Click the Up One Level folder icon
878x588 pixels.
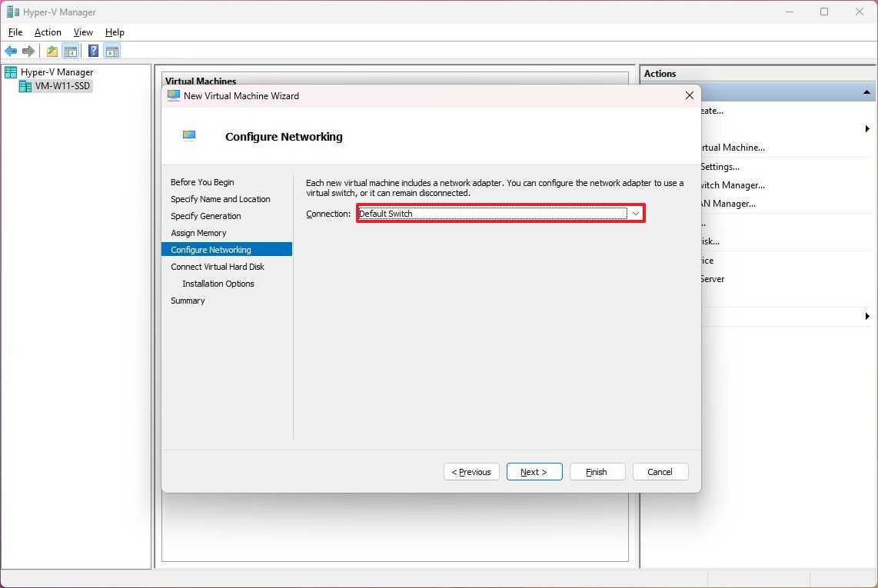tap(52, 51)
